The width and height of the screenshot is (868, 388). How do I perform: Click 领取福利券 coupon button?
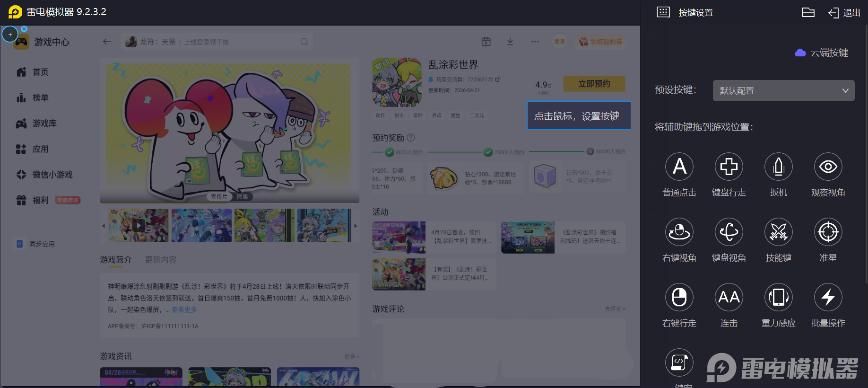601,42
